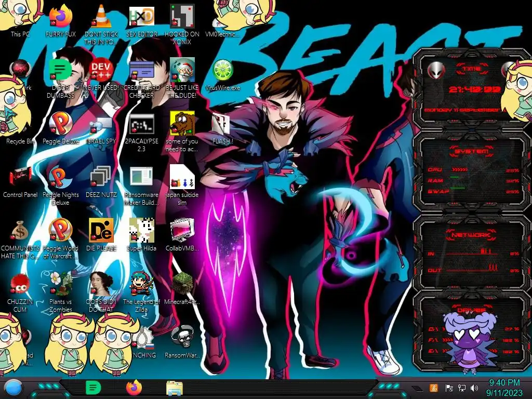Launch the Firefox shortcut labeled FURRY FUX
Viewport: 532px width, 399px height.
tap(60, 20)
